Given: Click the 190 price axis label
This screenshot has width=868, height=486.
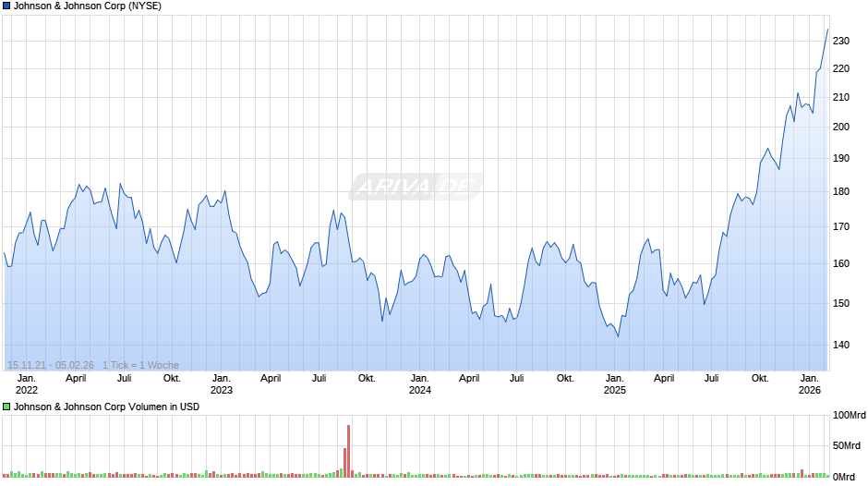Looking at the screenshot, I should click(841, 159).
